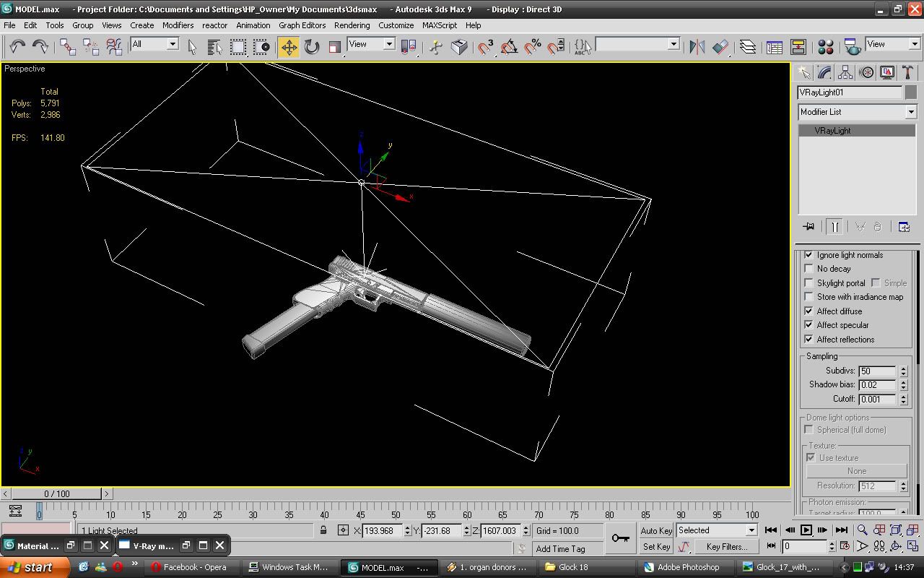Click the Undo arrow icon
The height and width of the screenshot is (578, 924).
(17, 47)
